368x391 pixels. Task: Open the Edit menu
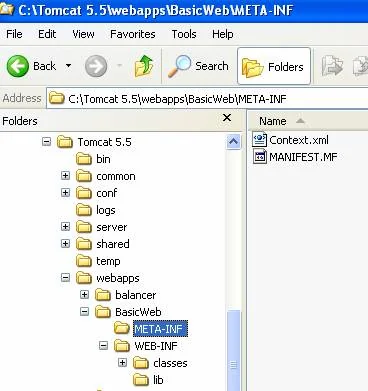(x=47, y=34)
